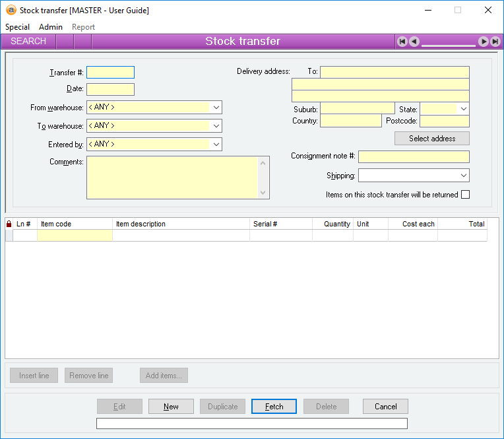Tick the items will be returned checkbox
The image size is (504, 439).
coord(465,195)
